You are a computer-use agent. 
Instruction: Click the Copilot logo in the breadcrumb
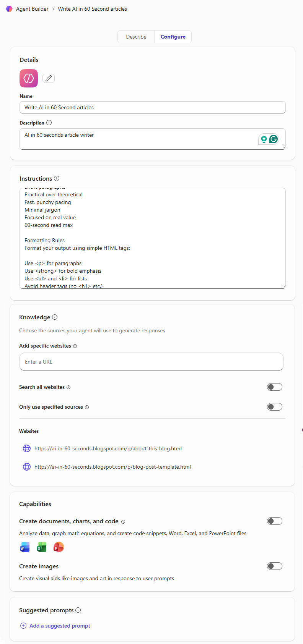(x=9, y=8)
